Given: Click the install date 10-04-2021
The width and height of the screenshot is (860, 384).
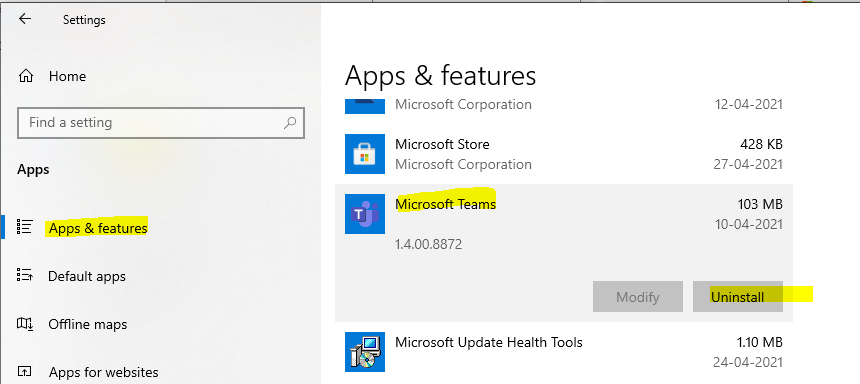Looking at the screenshot, I should [749, 224].
